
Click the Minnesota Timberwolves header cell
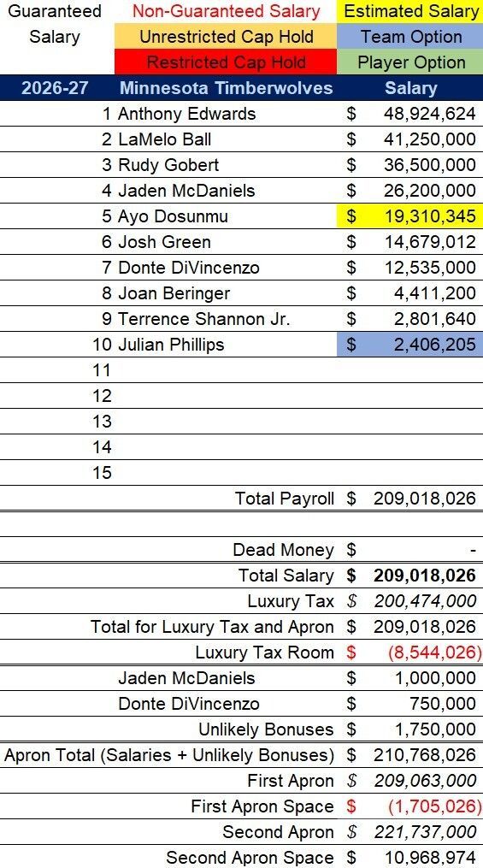click(226, 88)
